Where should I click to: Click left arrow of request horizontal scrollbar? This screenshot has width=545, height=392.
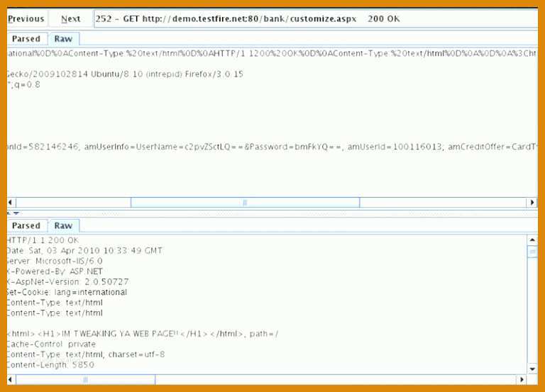point(11,203)
